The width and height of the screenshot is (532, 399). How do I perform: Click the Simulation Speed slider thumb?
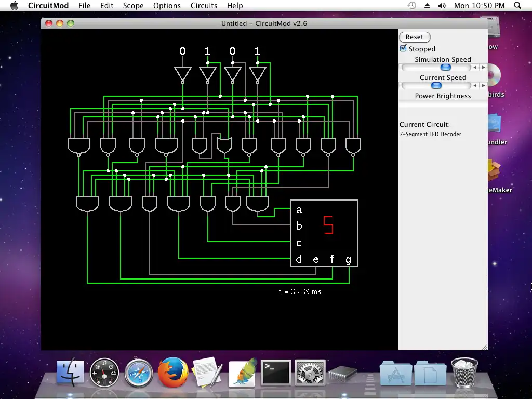445,68
